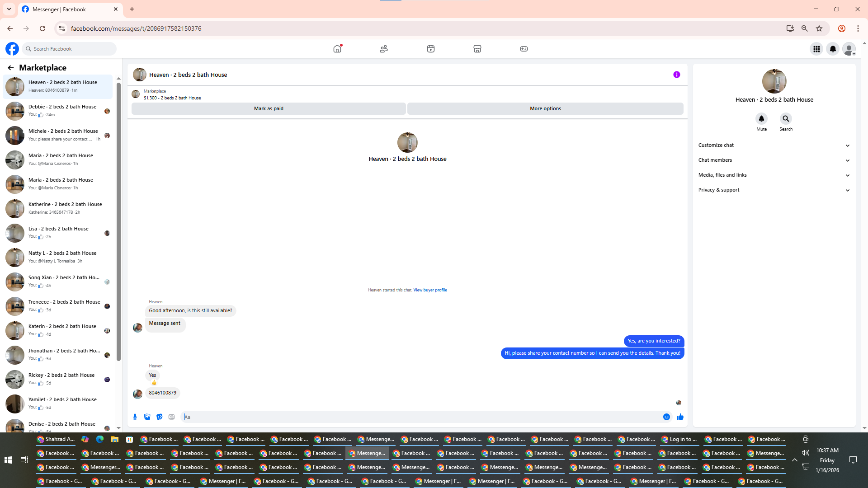Send a thumbs-up like
Viewport: 868px width, 488px height.
point(680,417)
